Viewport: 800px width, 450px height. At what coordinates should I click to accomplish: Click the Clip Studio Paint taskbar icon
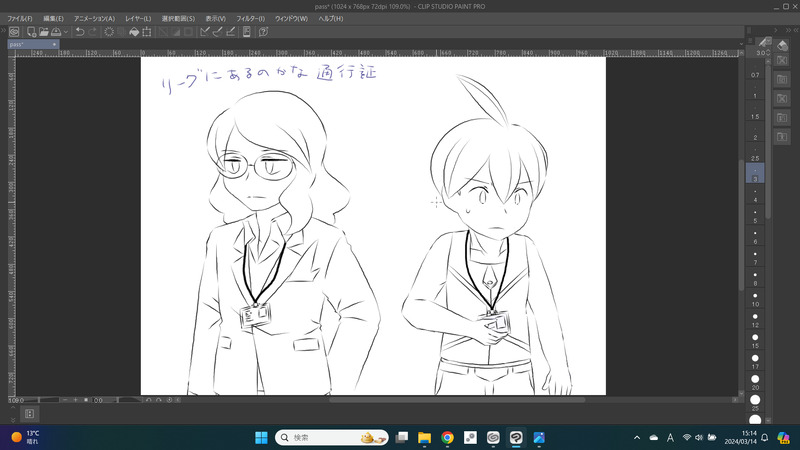tap(516, 438)
